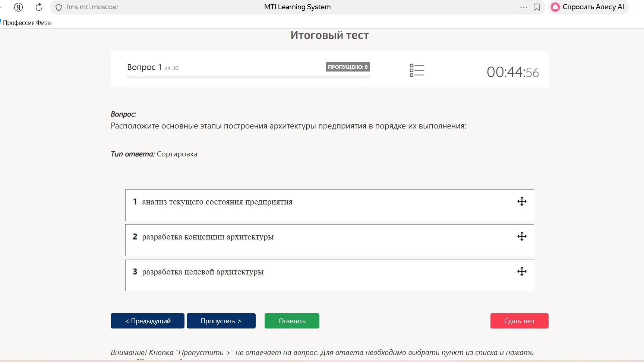The width and height of the screenshot is (644, 362).
Task: Click the Yandex browser logo icon
Action: click(18, 7)
